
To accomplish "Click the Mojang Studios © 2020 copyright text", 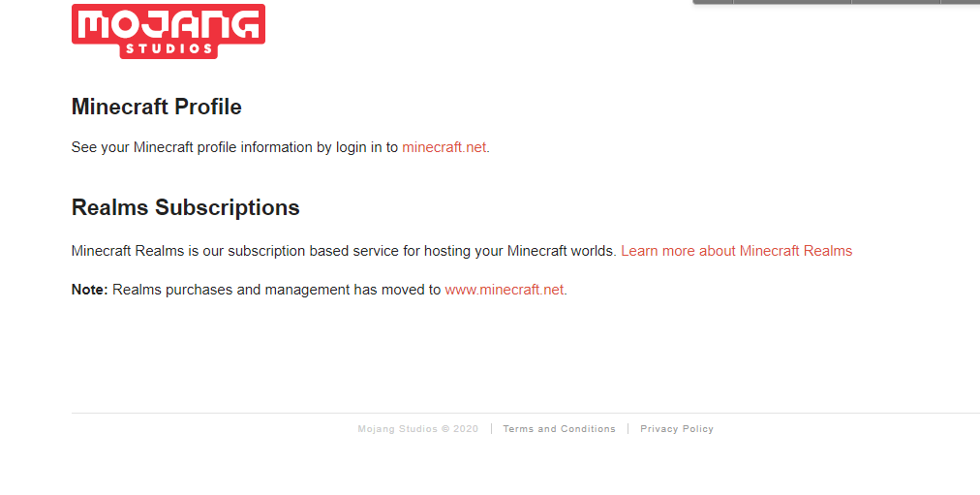I will (x=418, y=429).
